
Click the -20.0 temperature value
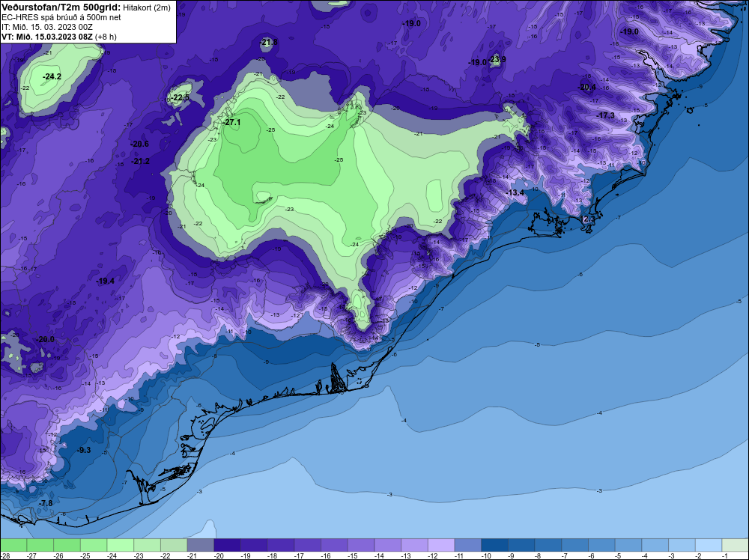click(x=45, y=339)
